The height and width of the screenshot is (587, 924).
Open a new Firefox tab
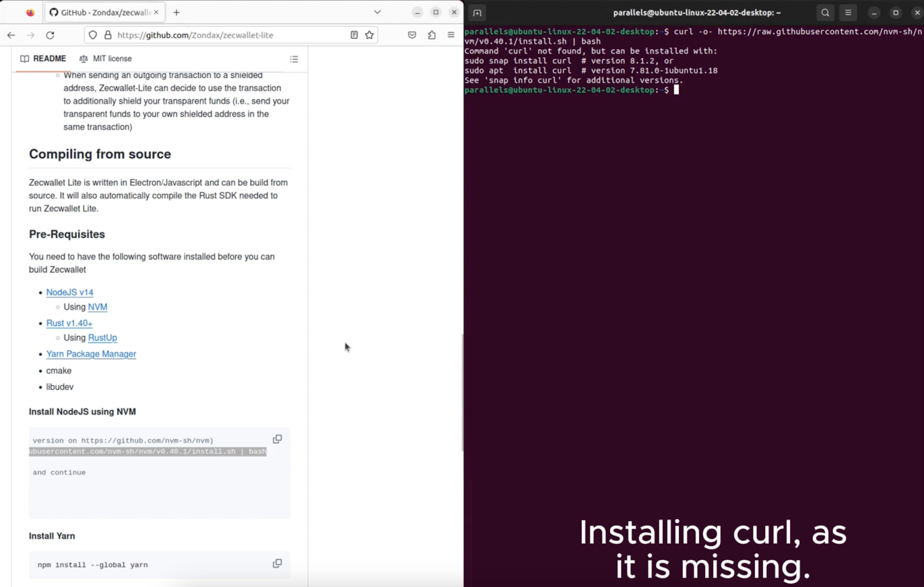point(177,12)
